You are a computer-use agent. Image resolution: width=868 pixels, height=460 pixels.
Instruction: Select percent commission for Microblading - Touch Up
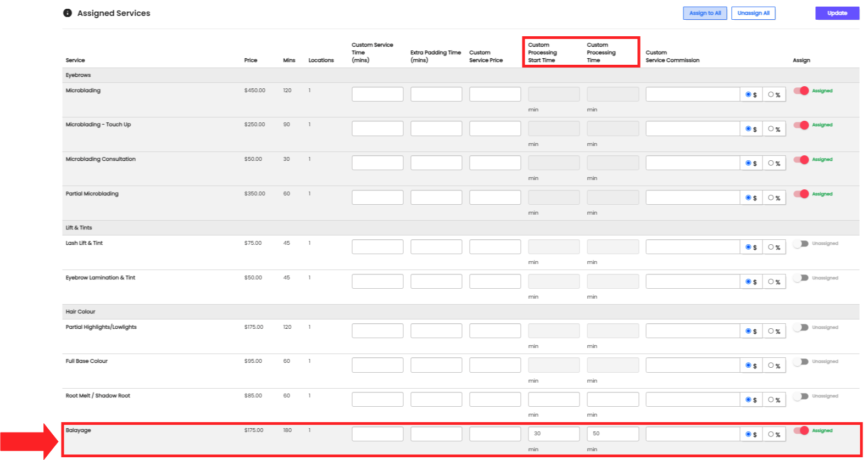pyautogui.click(x=771, y=129)
